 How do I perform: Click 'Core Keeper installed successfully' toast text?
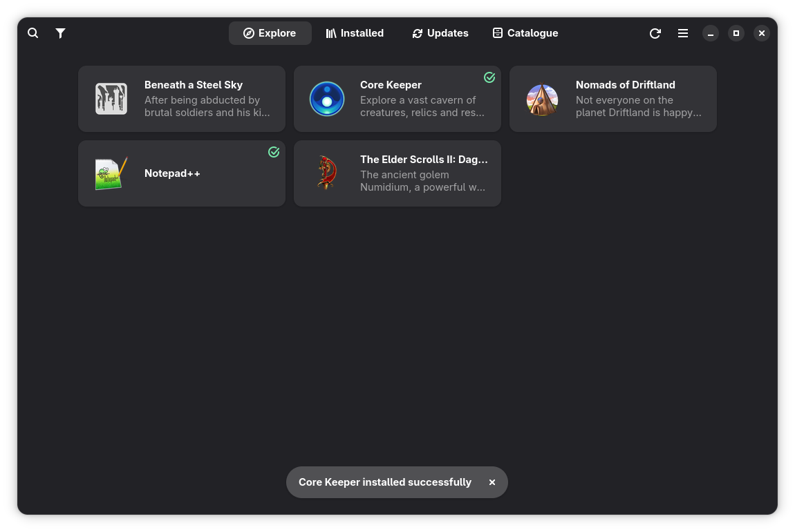click(x=385, y=482)
